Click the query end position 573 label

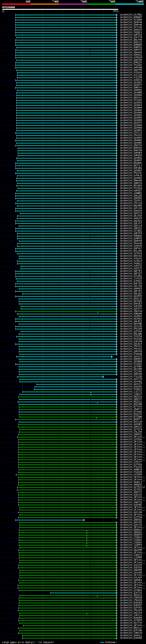[115, 11]
